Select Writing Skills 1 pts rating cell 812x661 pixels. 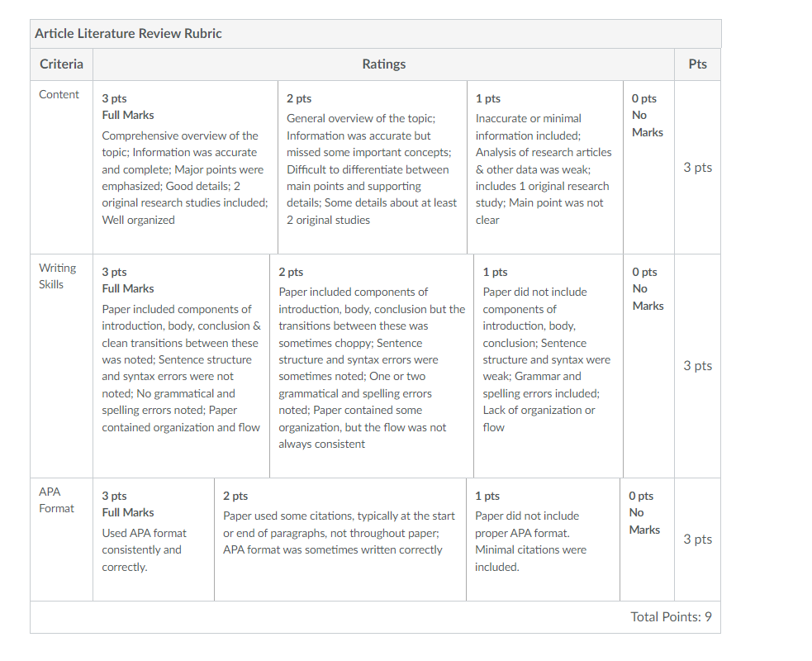tap(548, 366)
